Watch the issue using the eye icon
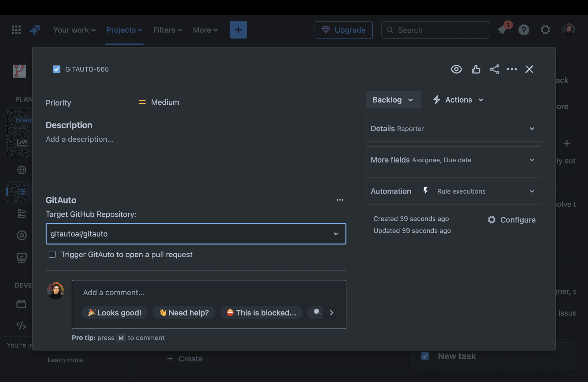The width and height of the screenshot is (588, 382). coord(456,69)
